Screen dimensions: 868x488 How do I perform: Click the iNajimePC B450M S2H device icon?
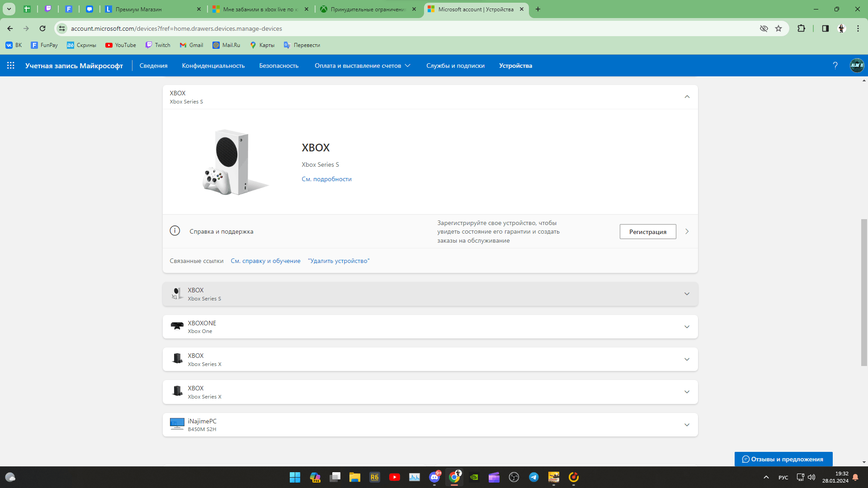pos(176,425)
